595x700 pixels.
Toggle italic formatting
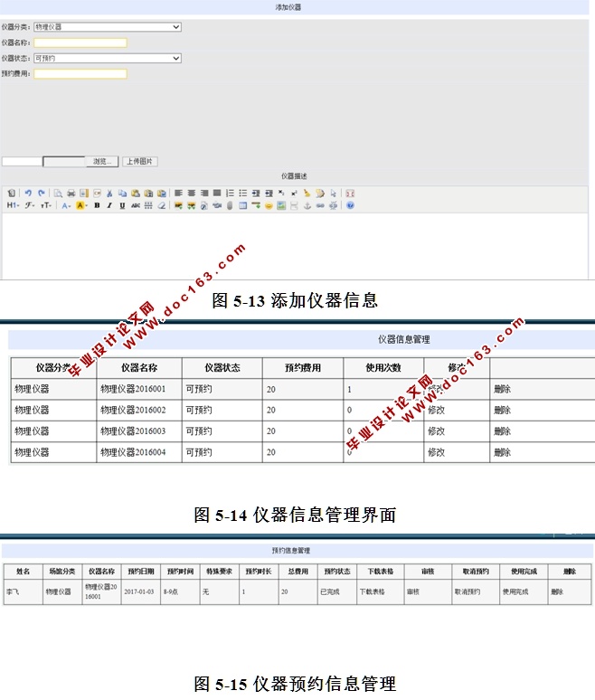click(x=109, y=205)
